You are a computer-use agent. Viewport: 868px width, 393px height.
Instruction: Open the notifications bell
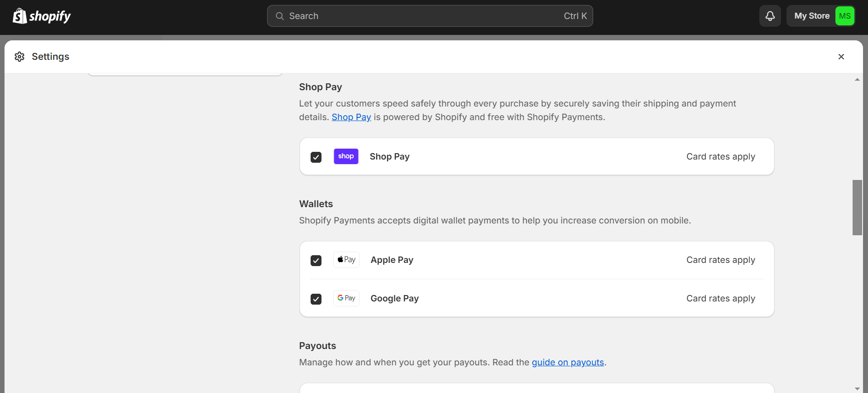770,16
